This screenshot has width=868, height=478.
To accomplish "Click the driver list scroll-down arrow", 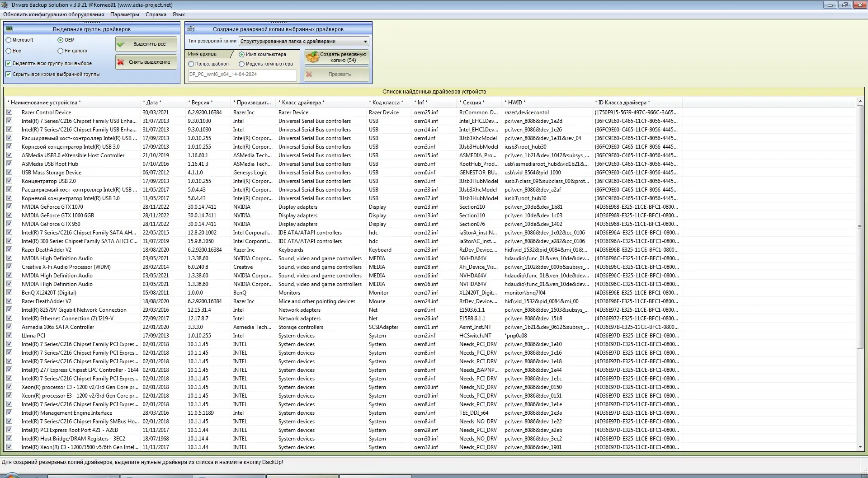I will pos(860,447).
